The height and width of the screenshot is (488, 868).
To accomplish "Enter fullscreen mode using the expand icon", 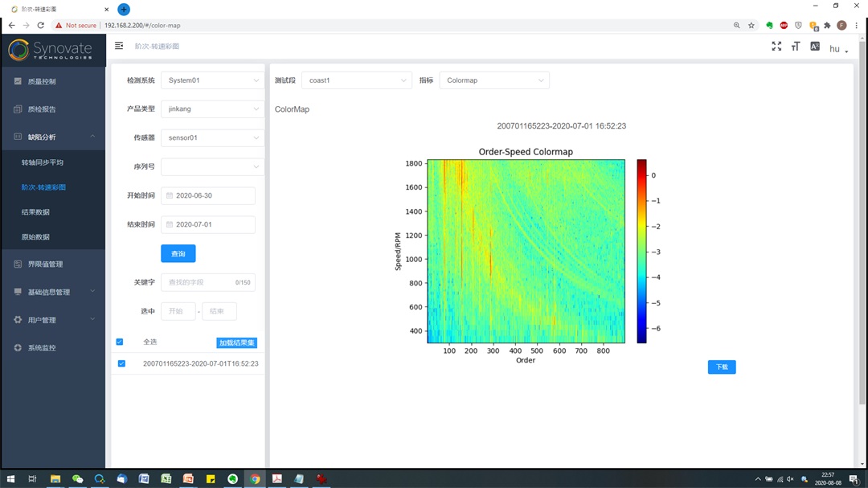I will (776, 47).
